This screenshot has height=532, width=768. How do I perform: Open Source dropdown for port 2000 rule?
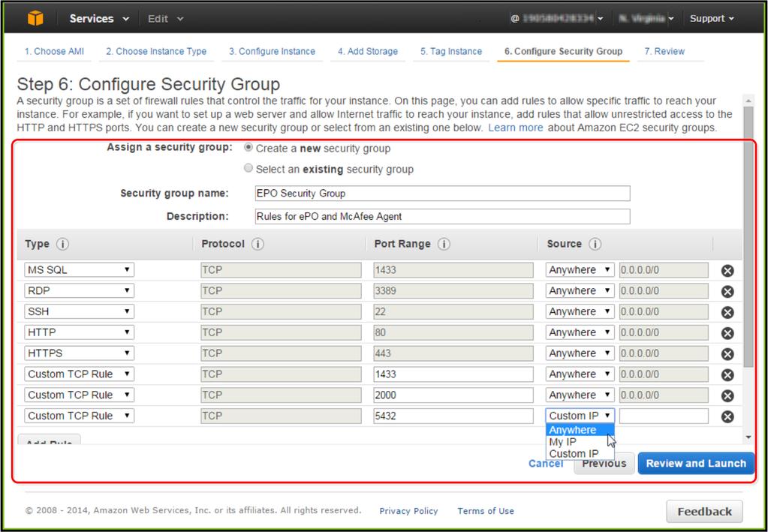click(x=580, y=395)
